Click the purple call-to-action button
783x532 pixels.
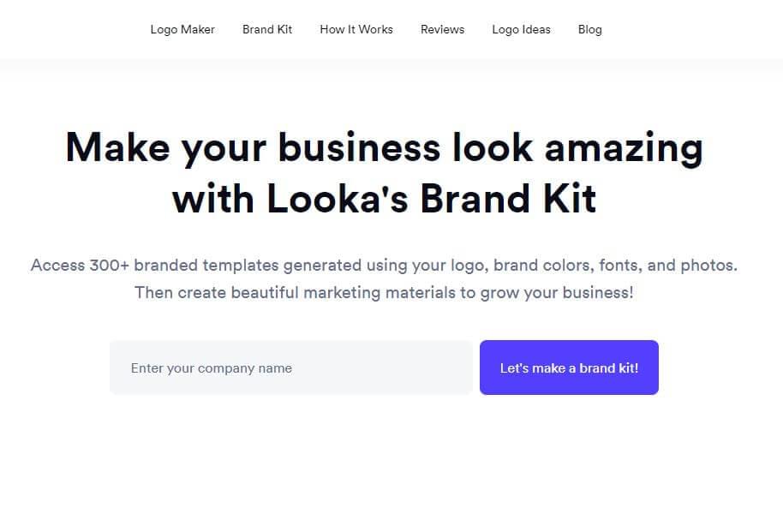tap(569, 368)
